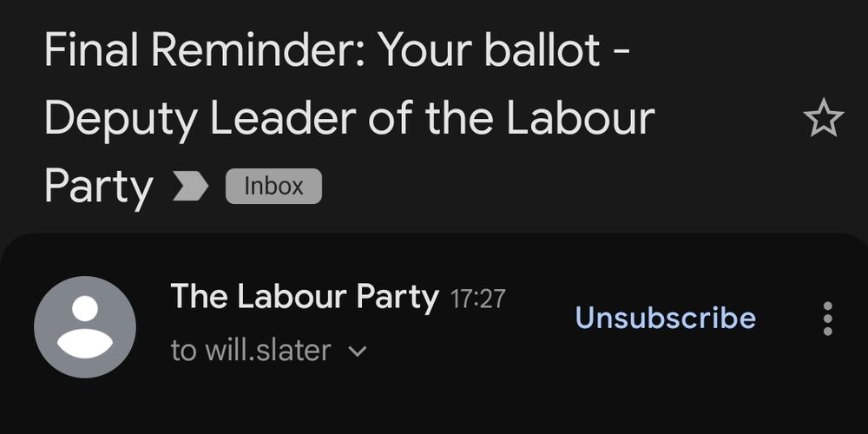Open the three-dot more options menu
This screenshot has width=868, height=434.
tap(827, 319)
